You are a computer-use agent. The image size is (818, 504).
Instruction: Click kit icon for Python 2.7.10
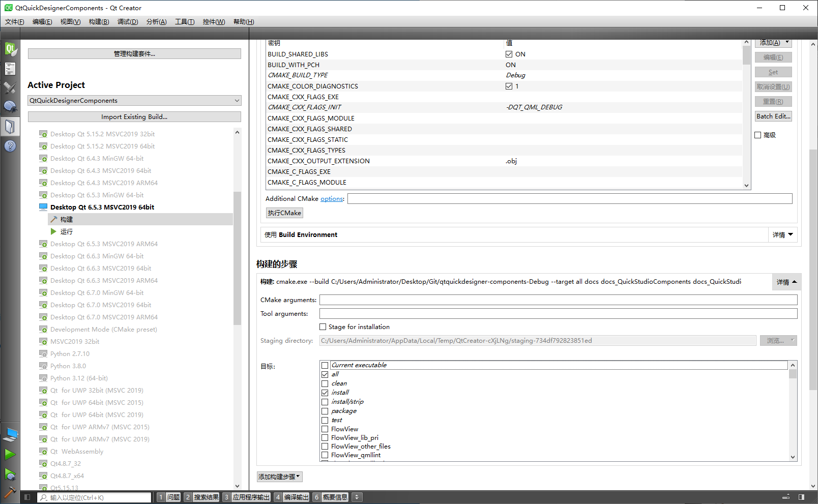43,354
